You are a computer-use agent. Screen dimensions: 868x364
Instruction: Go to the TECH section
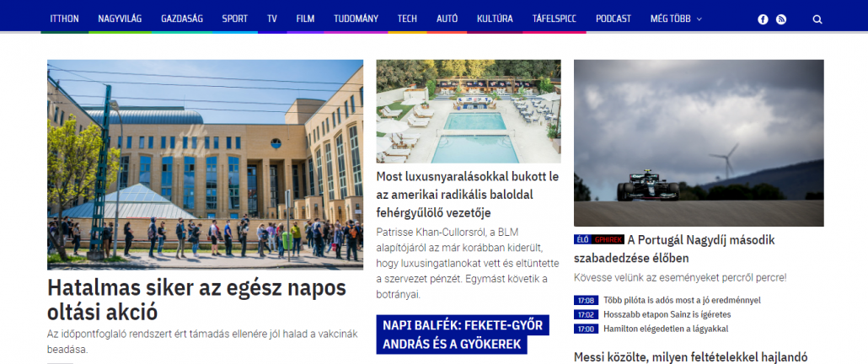(407, 19)
